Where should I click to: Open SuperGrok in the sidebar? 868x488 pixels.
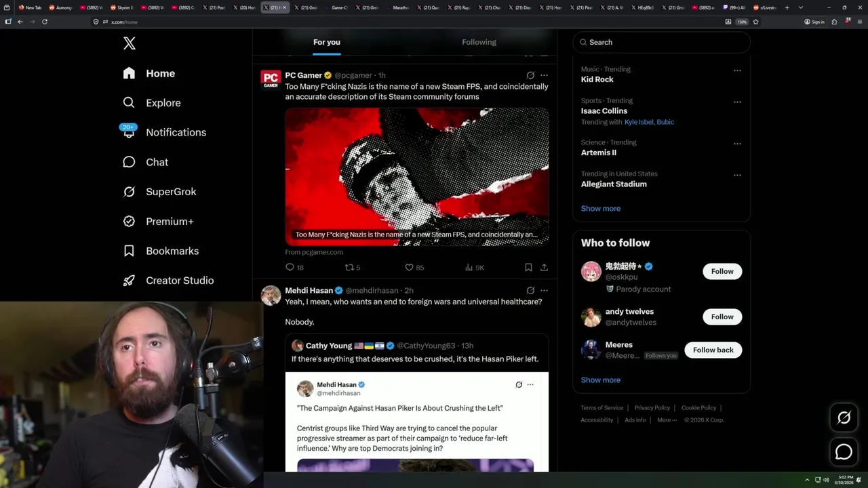pyautogui.click(x=160, y=192)
